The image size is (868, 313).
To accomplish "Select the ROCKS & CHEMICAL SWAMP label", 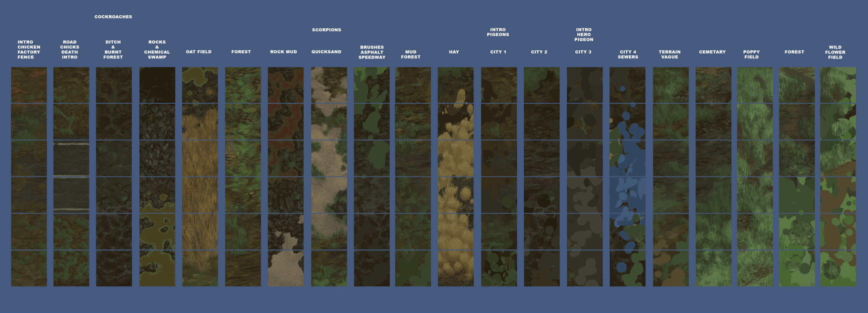I will click(157, 49).
